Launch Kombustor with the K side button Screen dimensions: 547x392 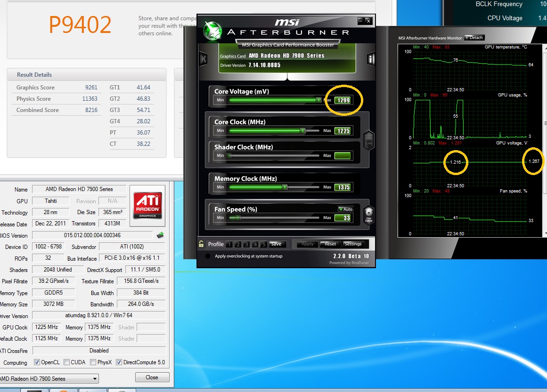tap(204, 59)
